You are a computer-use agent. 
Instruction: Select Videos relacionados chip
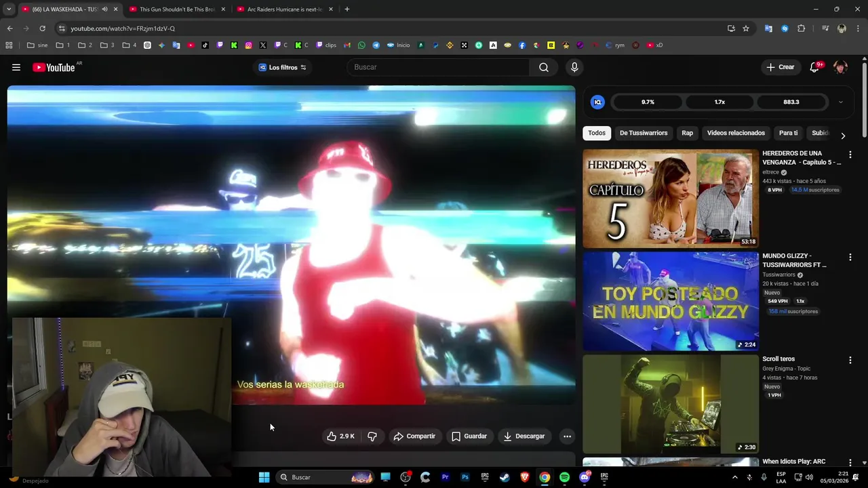click(x=736, y=133)
